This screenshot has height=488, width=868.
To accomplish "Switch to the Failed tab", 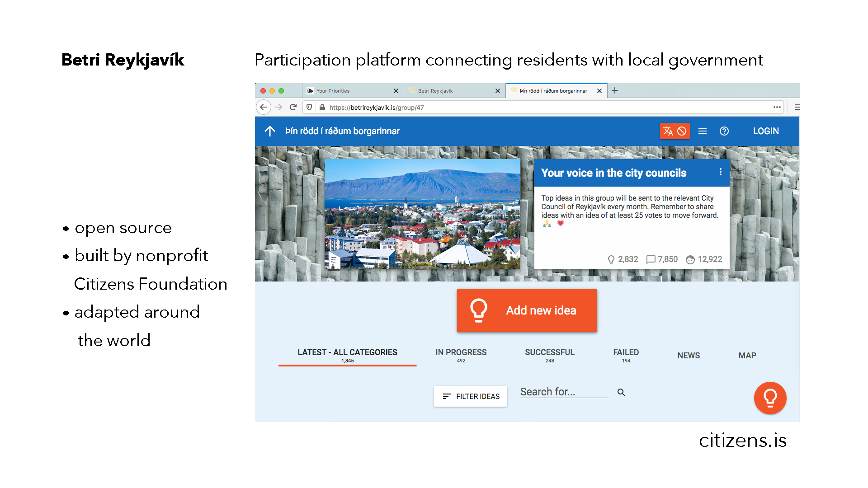I will click(626, 355).
